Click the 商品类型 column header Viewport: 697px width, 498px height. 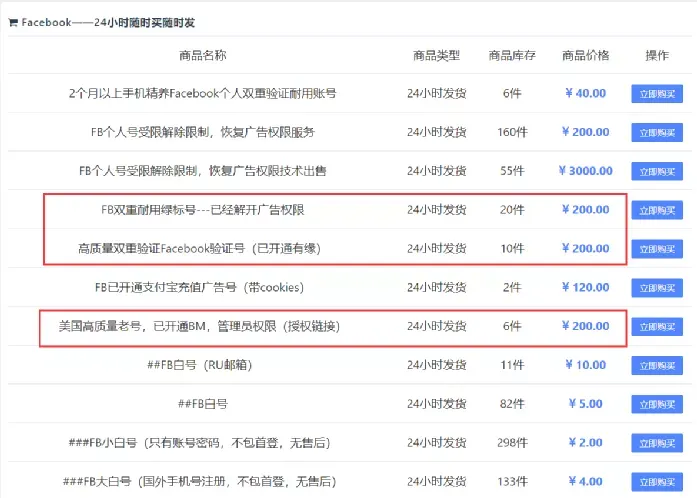437,55
